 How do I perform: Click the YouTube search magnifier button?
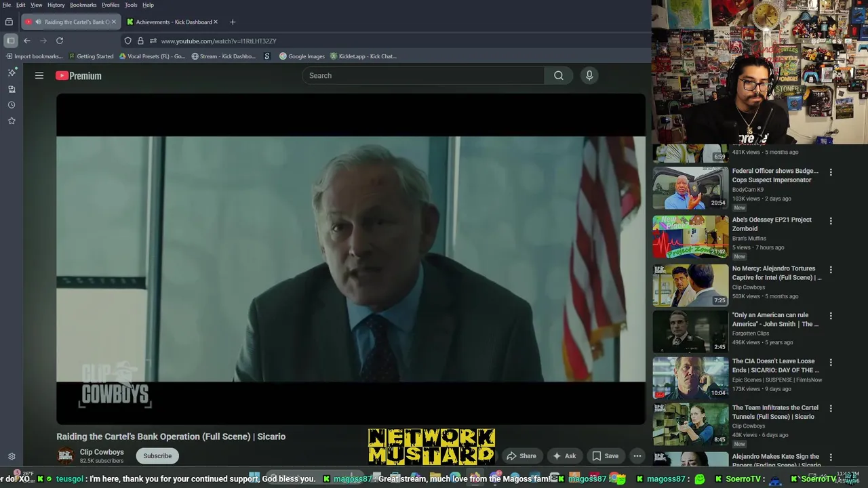[558, 76]
